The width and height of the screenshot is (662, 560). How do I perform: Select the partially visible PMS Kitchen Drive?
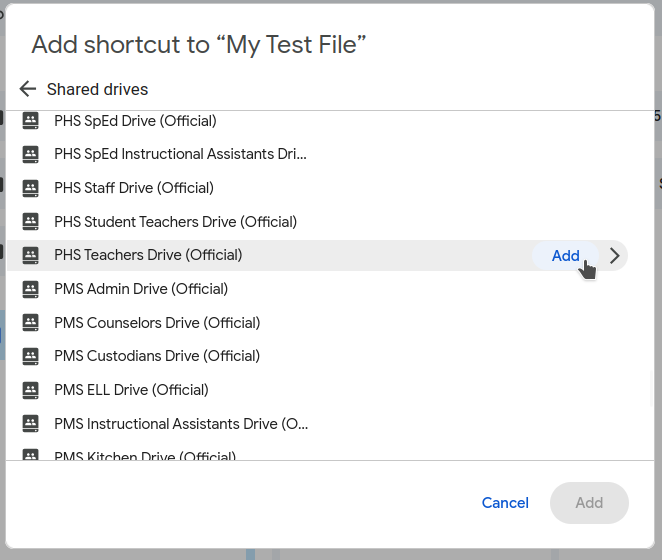pos(145,455)
